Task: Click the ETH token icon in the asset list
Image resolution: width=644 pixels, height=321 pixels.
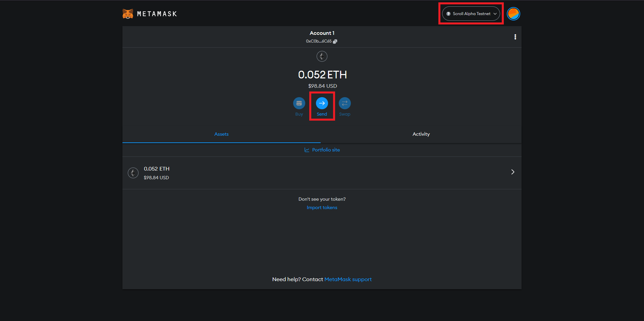Action: click(x=133, y=173)
